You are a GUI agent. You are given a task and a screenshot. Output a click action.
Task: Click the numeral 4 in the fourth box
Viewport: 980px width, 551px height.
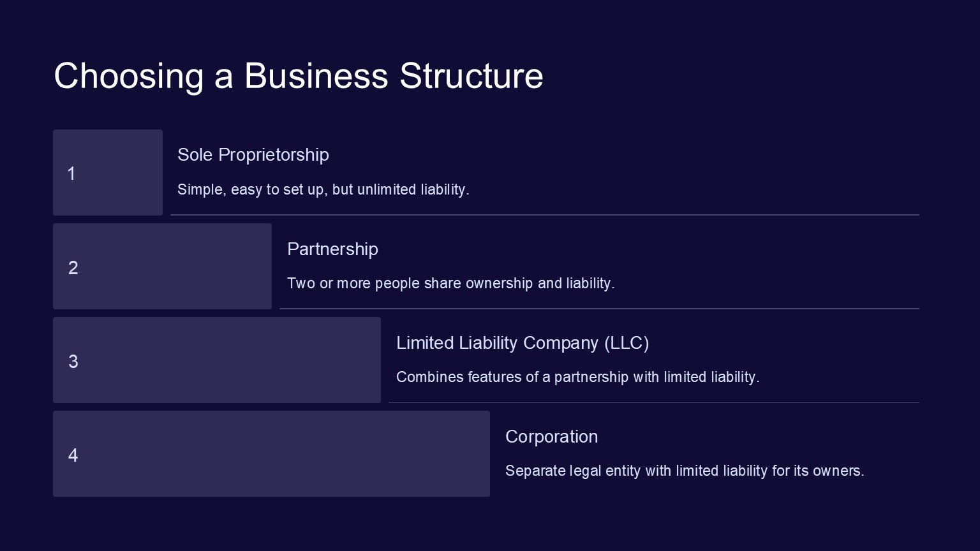point(73,455)
